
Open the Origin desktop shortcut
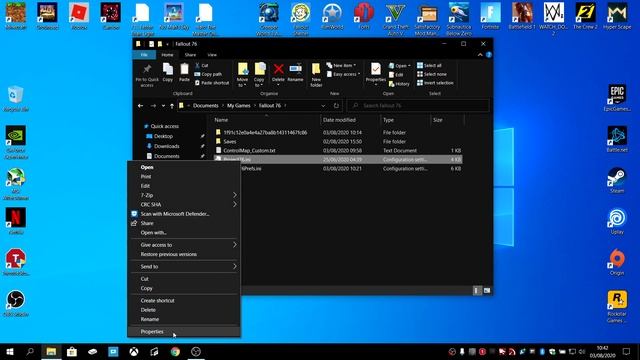[x=617, y=262]
